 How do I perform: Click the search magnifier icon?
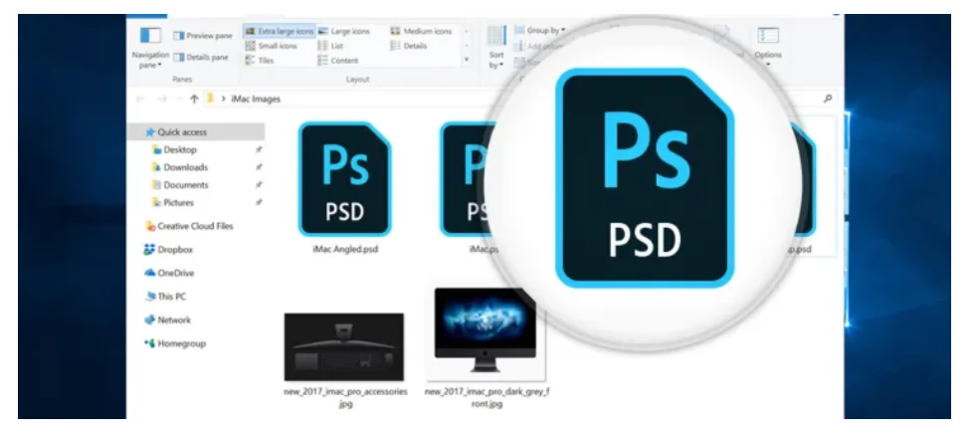tap(828, 99)
